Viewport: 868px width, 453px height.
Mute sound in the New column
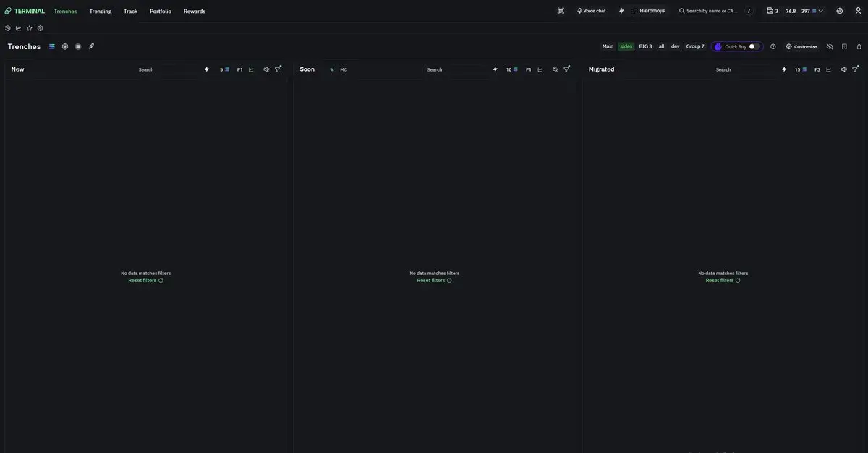(x=266, y=69)
